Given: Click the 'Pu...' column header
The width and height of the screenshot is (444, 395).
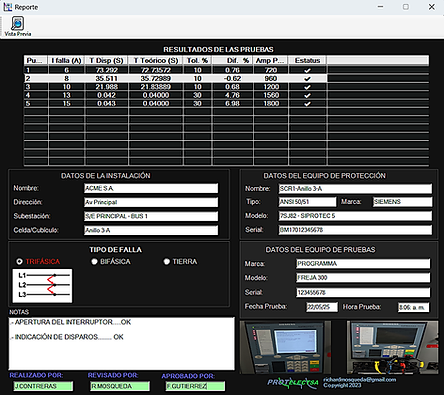Looking at the screenshot, I should point(36,60).
